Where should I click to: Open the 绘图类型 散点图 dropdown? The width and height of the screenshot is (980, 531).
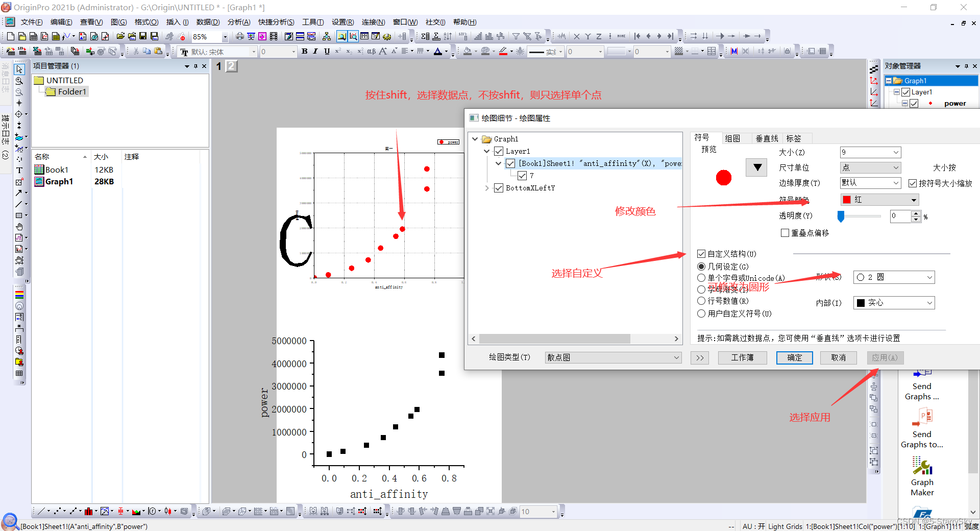613,357
